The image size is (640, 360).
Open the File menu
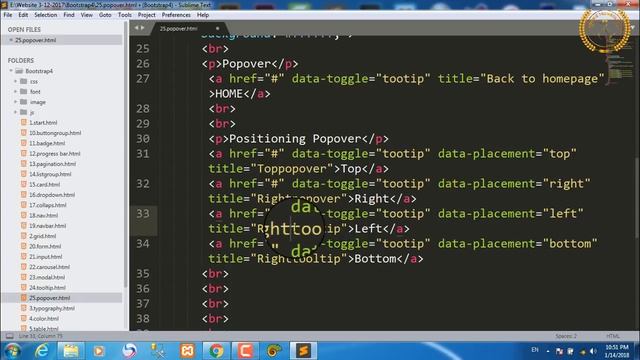click(8, 15)
